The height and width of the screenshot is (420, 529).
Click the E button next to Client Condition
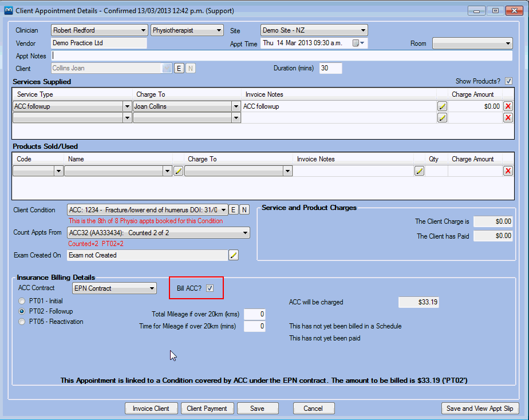click(x=234, y=209)
